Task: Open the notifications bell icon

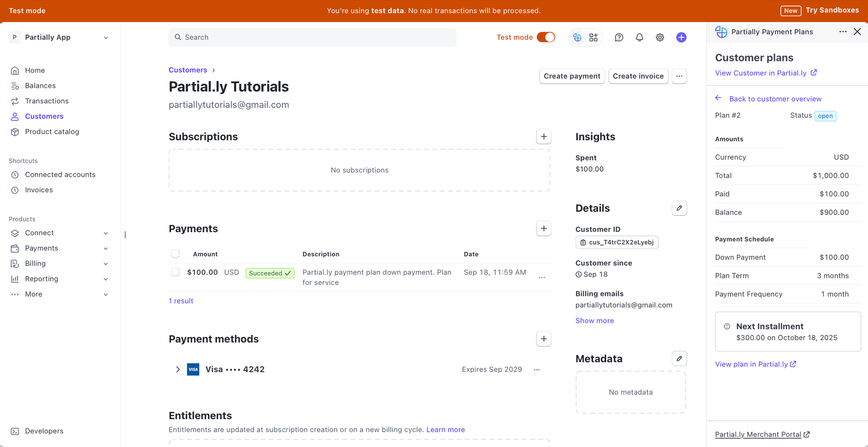Action: (x=639, y=37)
